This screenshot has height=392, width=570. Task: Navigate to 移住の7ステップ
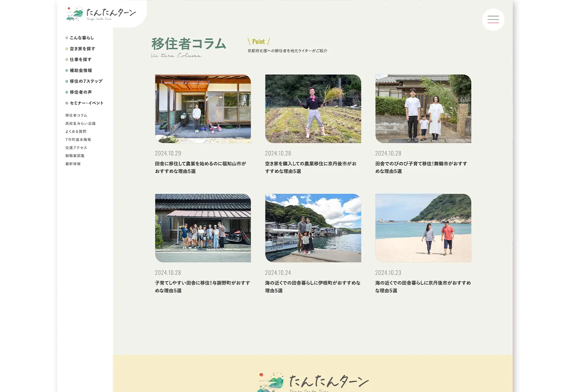coord(86,81)
